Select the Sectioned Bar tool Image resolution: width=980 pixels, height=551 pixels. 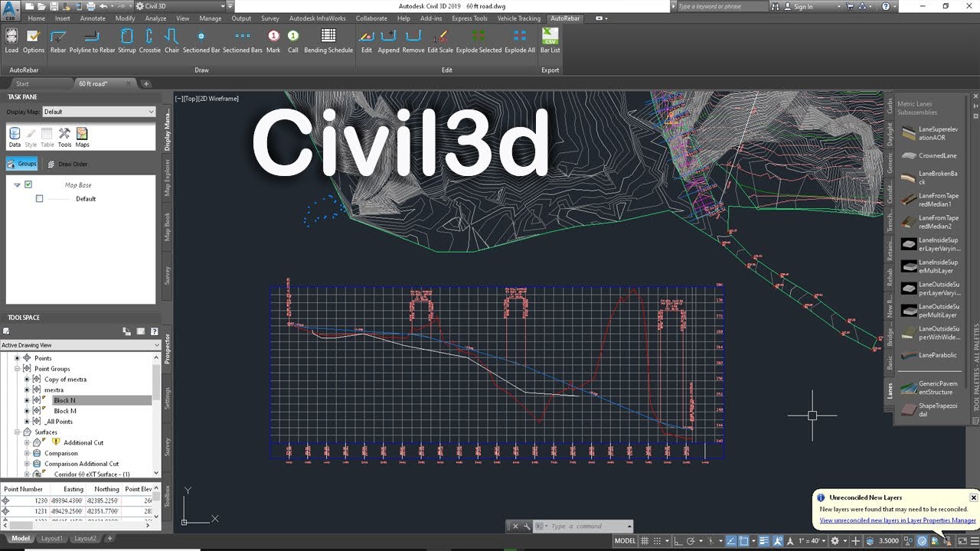[201, 41]
